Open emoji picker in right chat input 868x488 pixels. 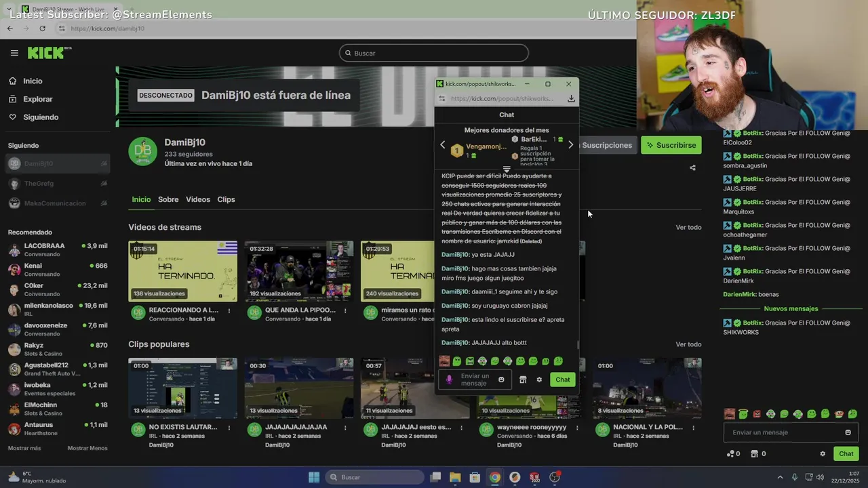[x=848, y=432]
